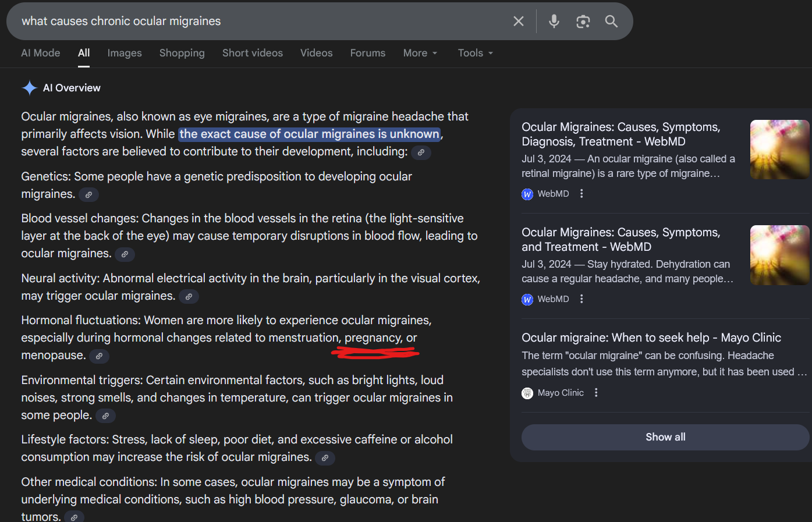Image resolution: width=812 pixels, height=522 pixels.
Task: Open the Shopping tab
Action: tap(182, 53)
